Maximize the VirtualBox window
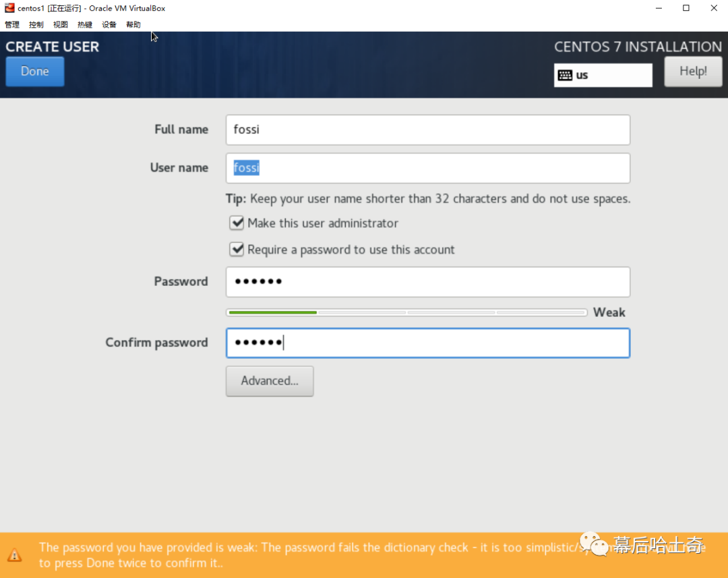 (686, 8)
